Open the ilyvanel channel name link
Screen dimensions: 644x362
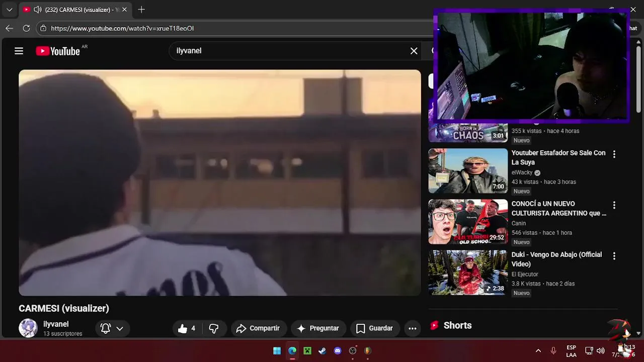[56, 324]
